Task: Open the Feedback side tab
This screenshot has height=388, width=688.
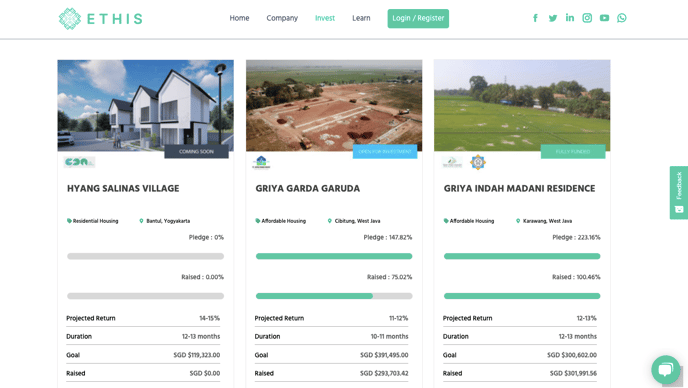Action: pos(679,193)
